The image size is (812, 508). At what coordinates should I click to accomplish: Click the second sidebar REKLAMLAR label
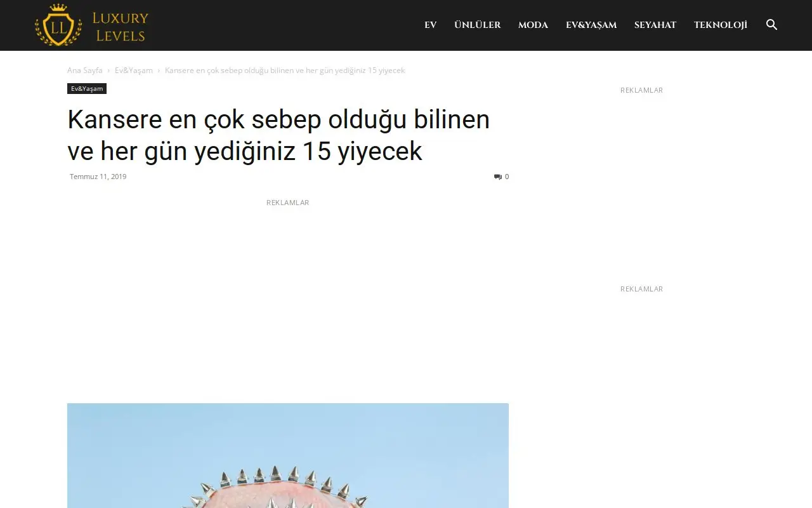click(x=642, y=289)
